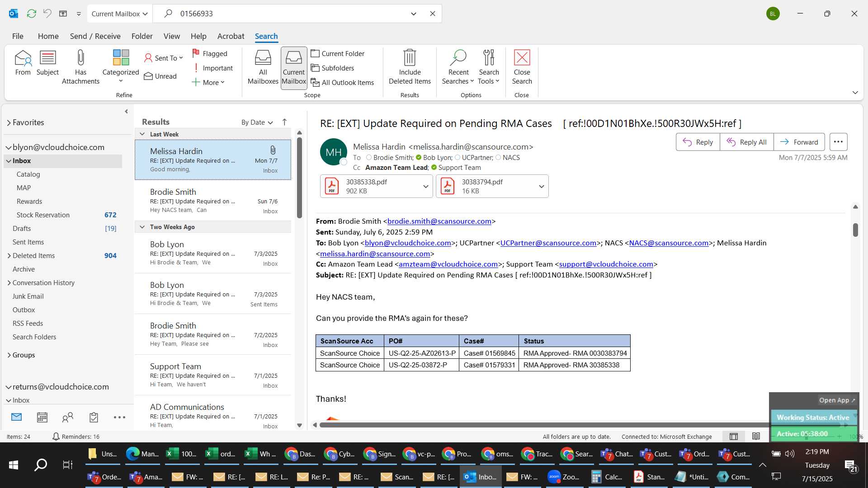Click results list vertical scrollbar
The height and width of the screenshot is (488, 868).
(x=299, y=178)
